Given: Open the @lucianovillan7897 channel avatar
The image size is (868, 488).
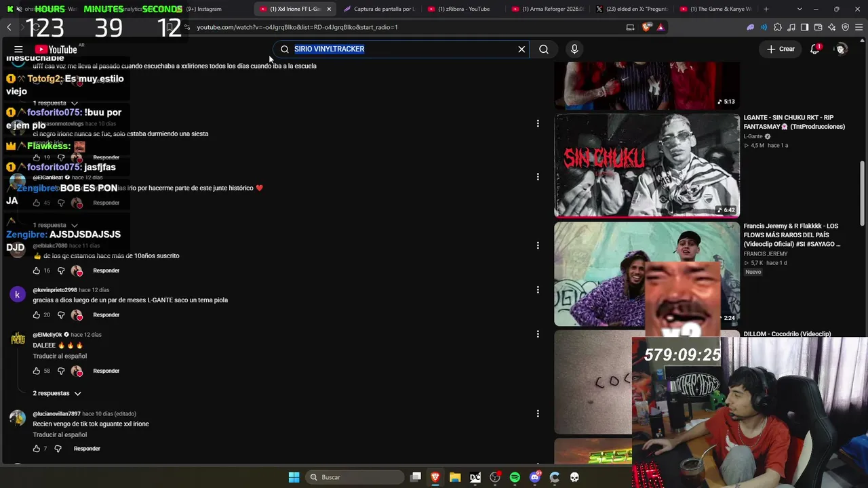Looking at the screenshot, I should (x=17, y=418).
